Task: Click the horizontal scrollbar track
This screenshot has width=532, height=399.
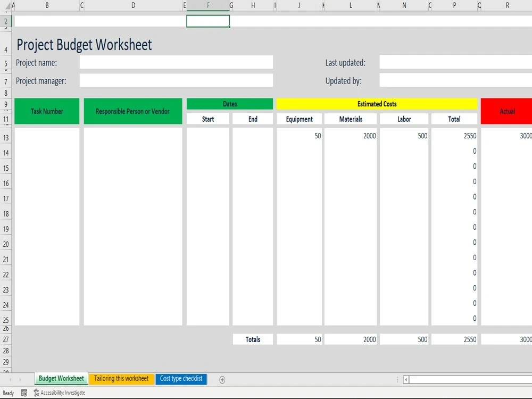Action: (x=471, y=380)
